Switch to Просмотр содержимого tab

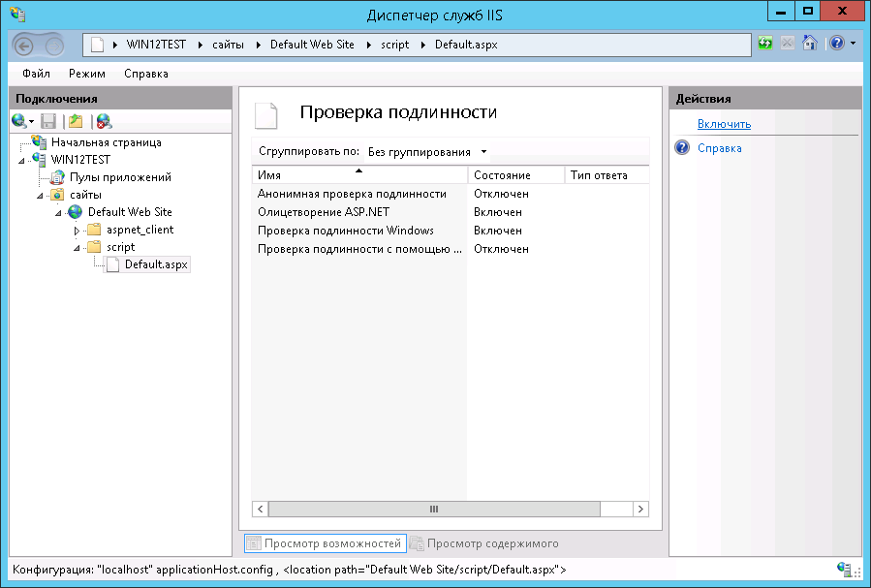pos(492,543)
